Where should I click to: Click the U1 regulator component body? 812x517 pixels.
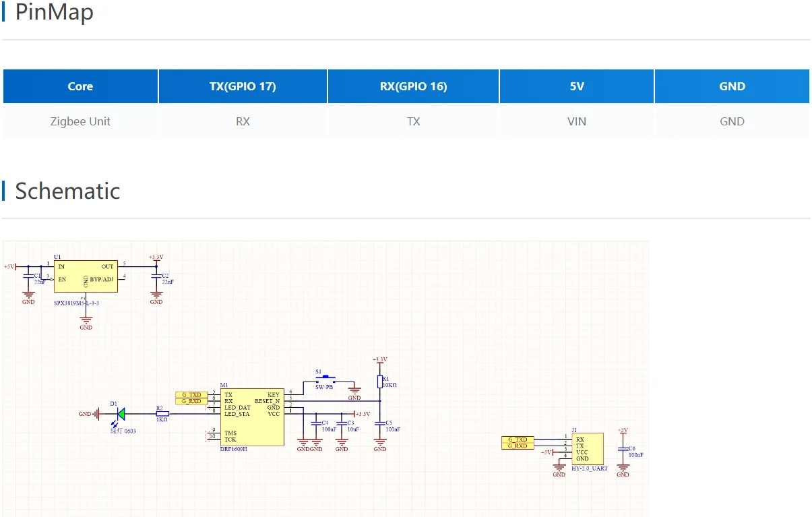(x=86, y=277)
